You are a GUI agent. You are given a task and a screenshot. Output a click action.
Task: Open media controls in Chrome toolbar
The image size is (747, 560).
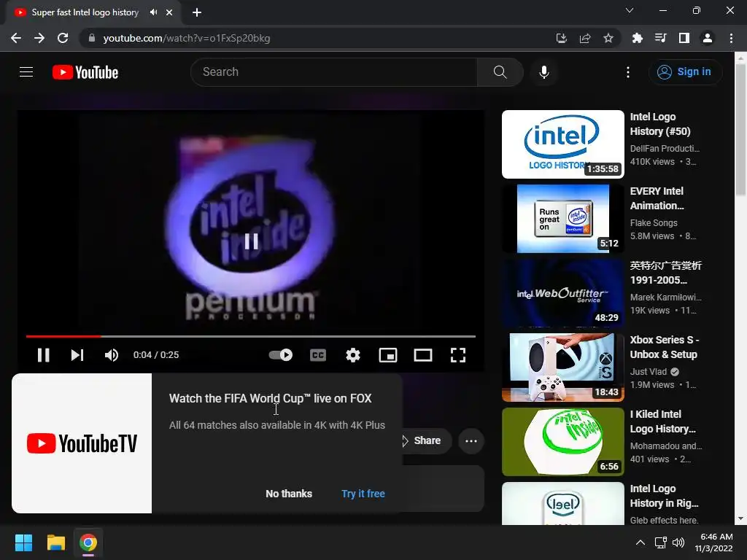coord(660,38)
